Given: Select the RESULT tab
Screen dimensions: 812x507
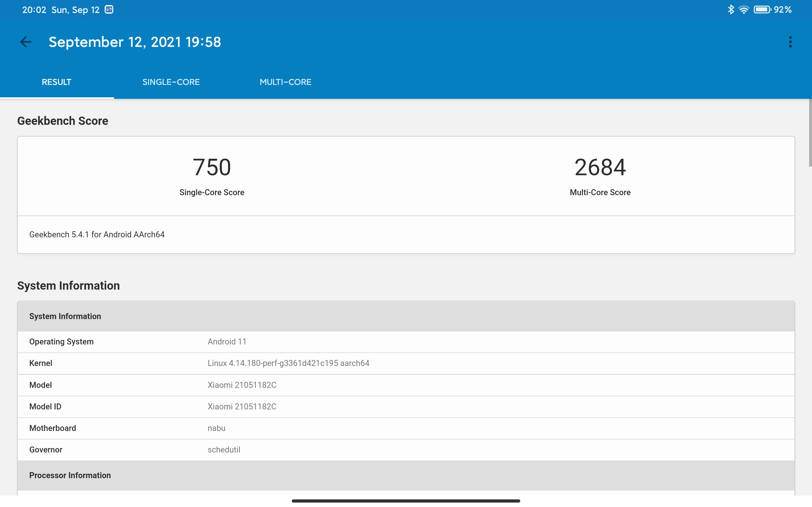Looking at the screenshot, I should click(56, 82).
